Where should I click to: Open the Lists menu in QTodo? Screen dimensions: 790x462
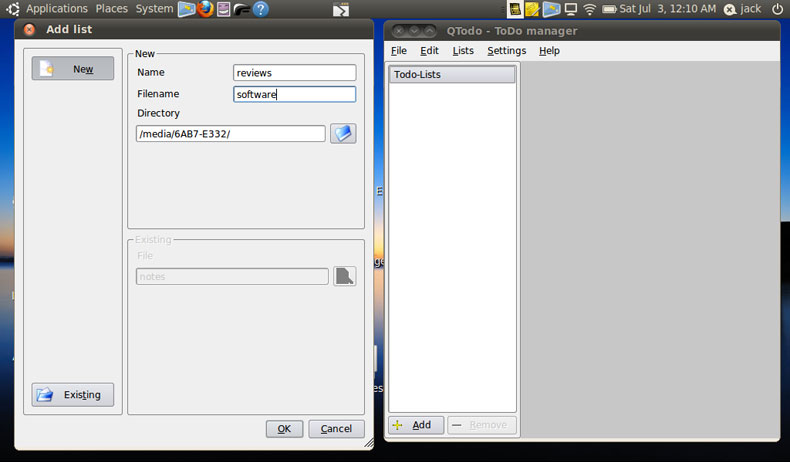[x=463, y=50]
